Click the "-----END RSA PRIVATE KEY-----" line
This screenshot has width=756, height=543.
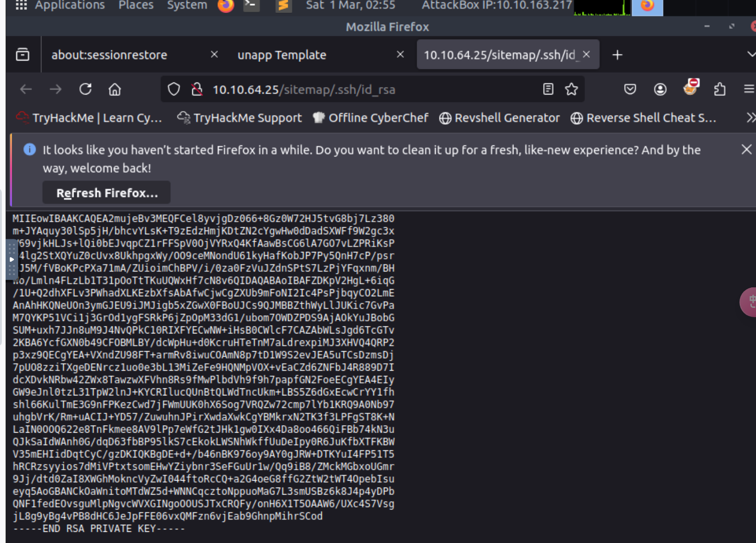click(x=99, y=529)
